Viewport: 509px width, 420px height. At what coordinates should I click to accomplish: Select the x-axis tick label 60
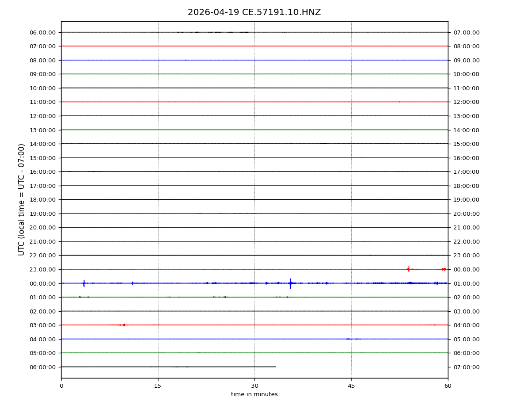tap(448, 386)
